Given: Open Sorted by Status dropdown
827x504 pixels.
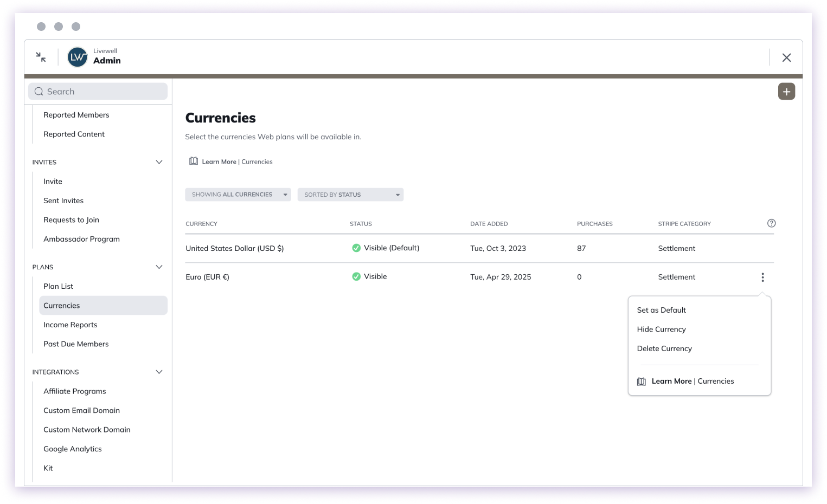Looking at the screenshot, I should click(350, 195).
